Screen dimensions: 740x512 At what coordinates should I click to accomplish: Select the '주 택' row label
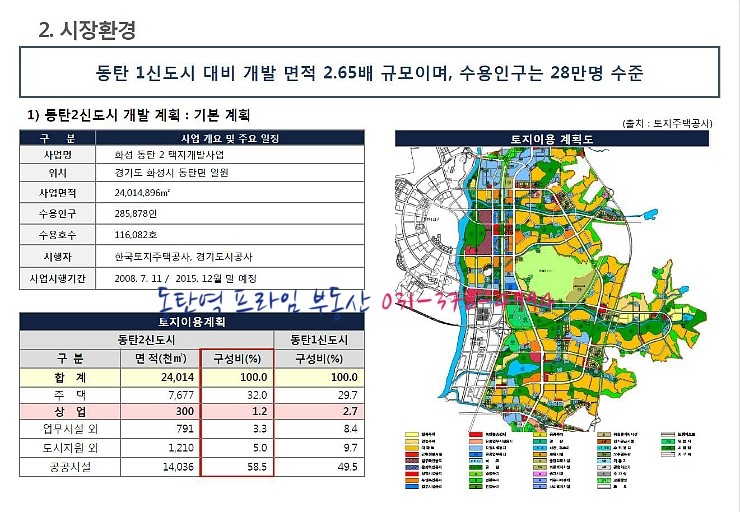(70, 395)
